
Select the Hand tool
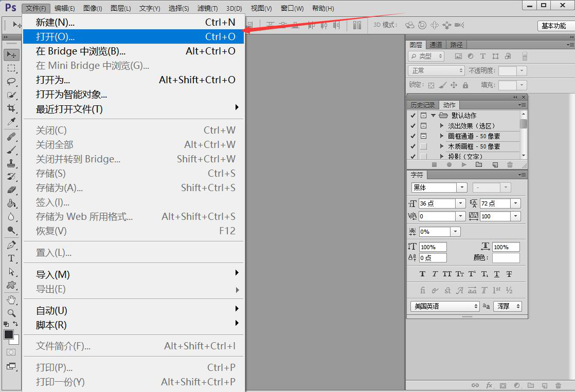pyautogui.click(x=11, y=300)
